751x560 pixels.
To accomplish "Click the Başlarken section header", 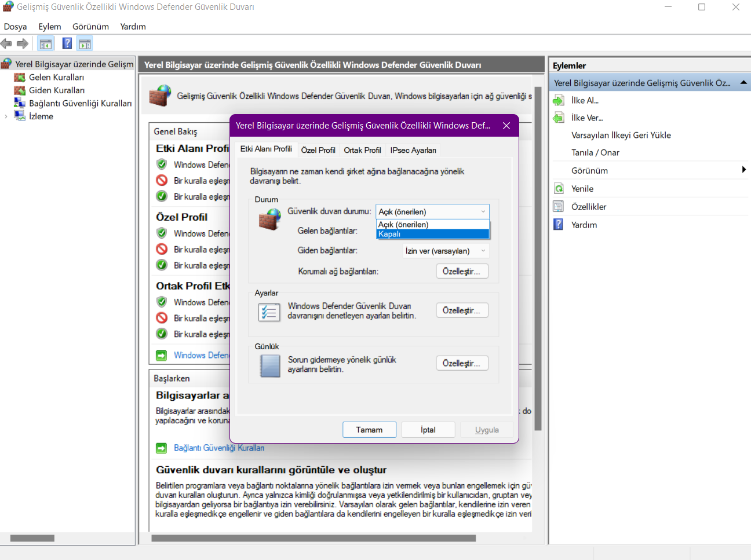I will [x=172, y=378].
